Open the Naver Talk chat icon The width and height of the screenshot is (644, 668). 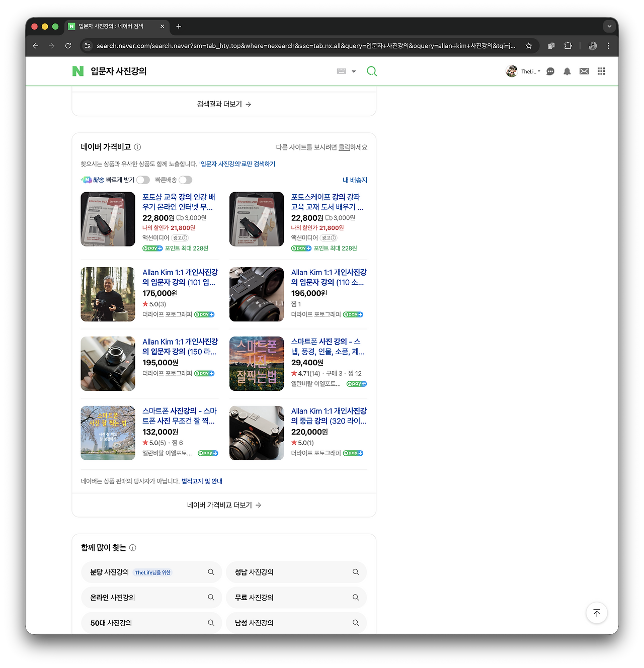(x=550, y=71)
